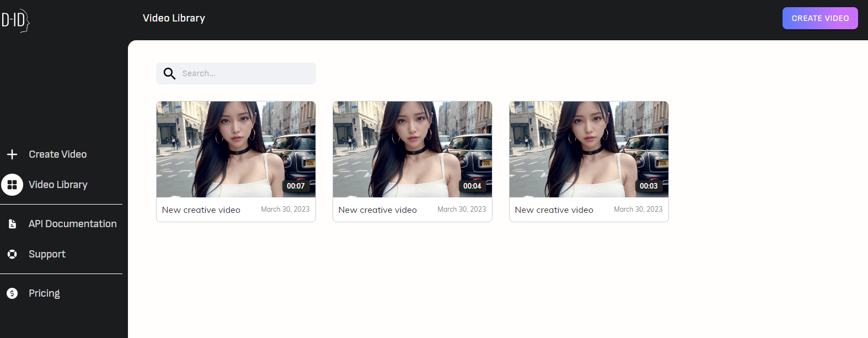
Task: Click the title of the 00:03 video
Action: [x=554, y=210]
